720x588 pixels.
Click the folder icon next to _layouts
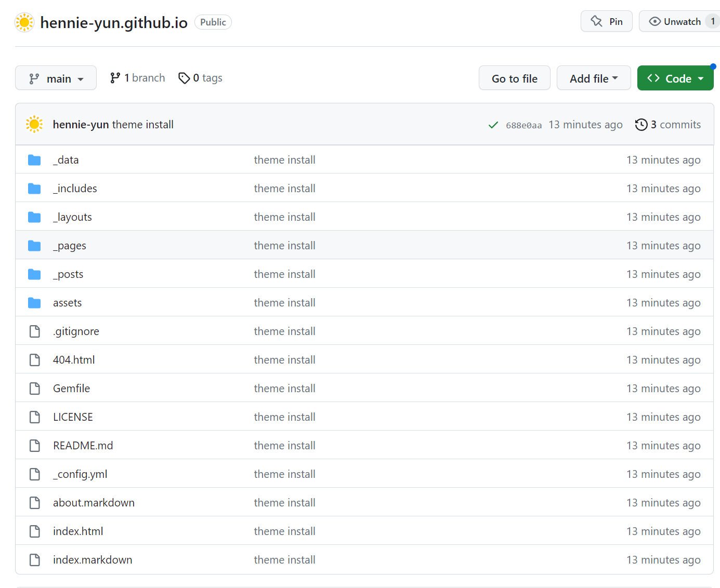tap(34, 217)
